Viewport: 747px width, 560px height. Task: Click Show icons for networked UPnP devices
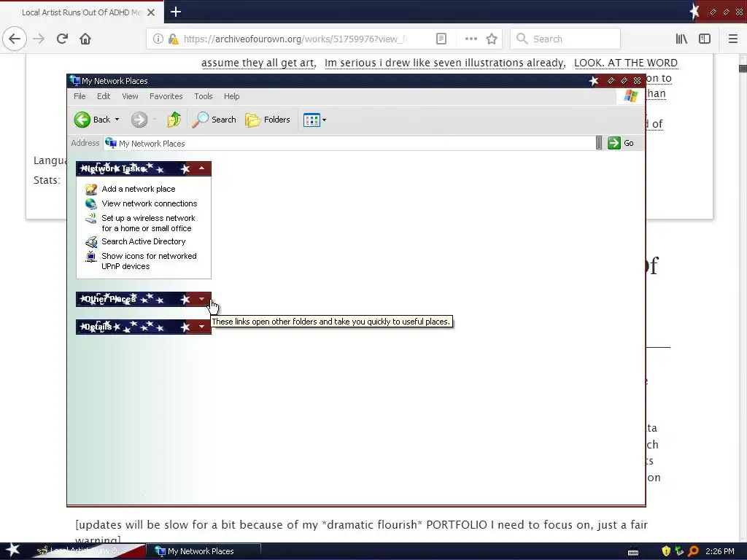[x=149, y=261]
